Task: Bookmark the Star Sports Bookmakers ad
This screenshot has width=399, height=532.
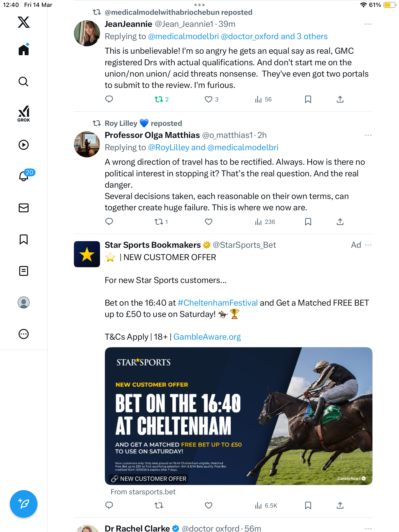Action: click(x=308, y=505)
